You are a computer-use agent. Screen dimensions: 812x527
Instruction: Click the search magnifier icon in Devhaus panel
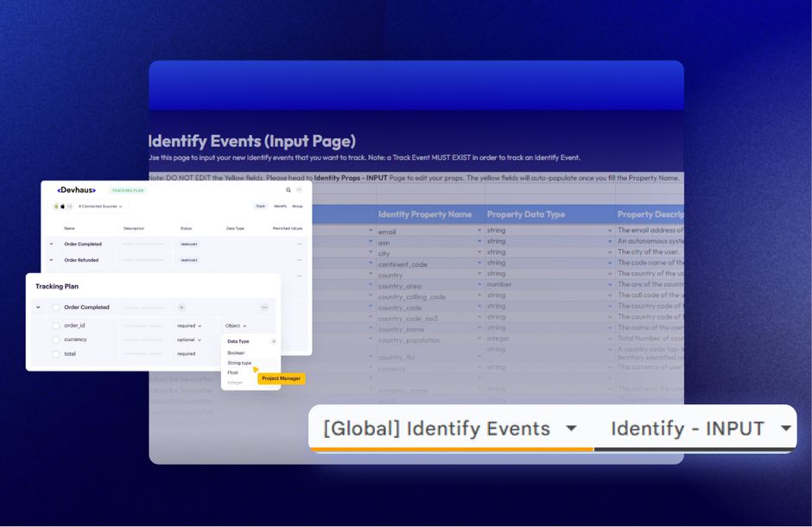[x=289, y=190]
